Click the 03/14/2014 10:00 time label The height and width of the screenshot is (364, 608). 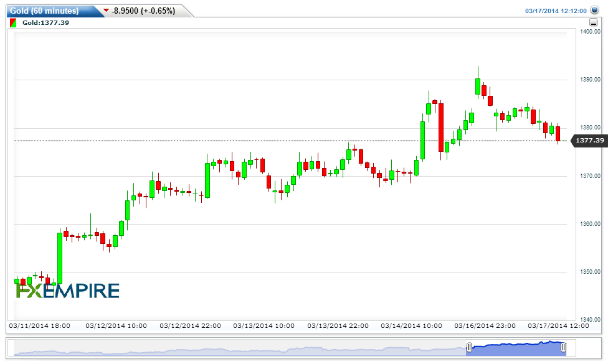point(411,325)
